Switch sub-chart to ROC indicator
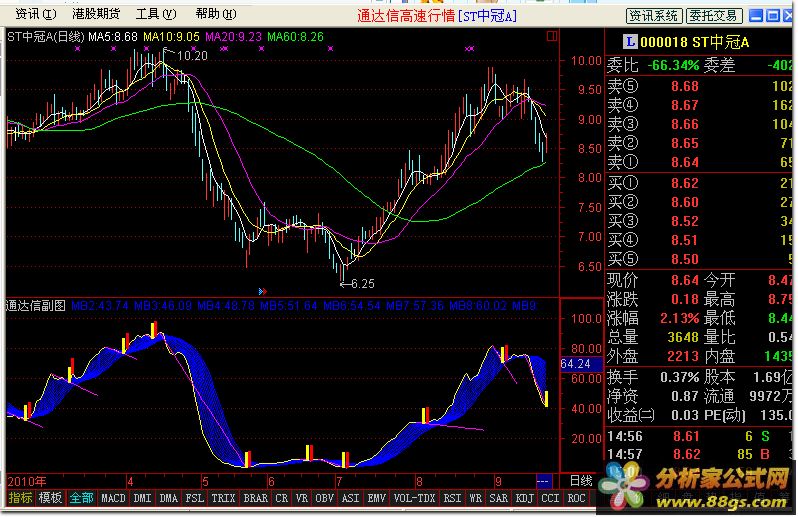This screenshot has height=517, width=798. point(576,498)
